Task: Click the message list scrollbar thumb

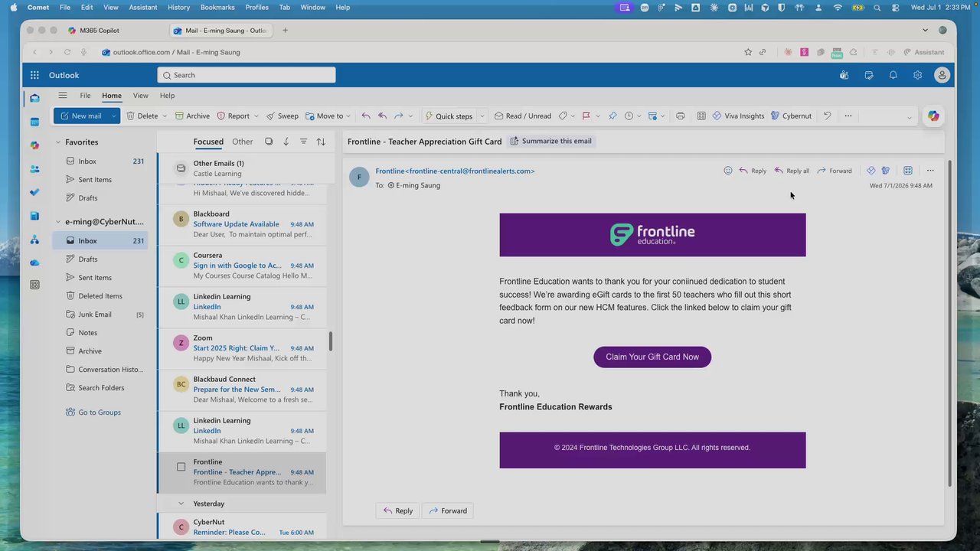Action: [x=331, y=341]
